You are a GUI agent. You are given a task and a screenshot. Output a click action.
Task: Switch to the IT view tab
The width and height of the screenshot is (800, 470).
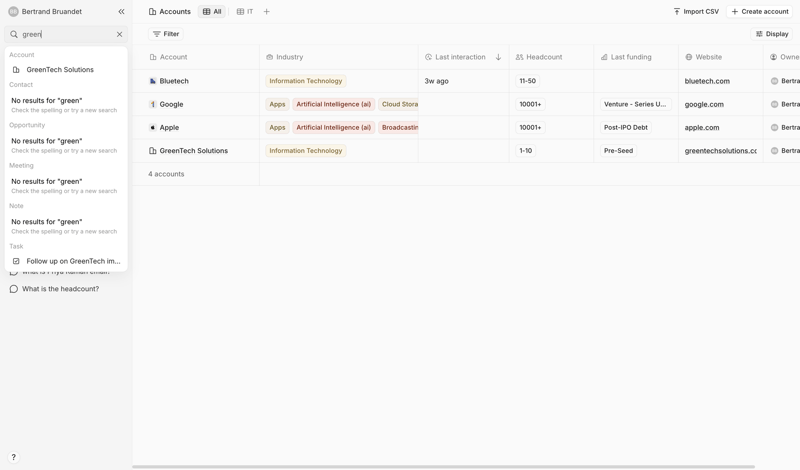click(x=245, y=12)
